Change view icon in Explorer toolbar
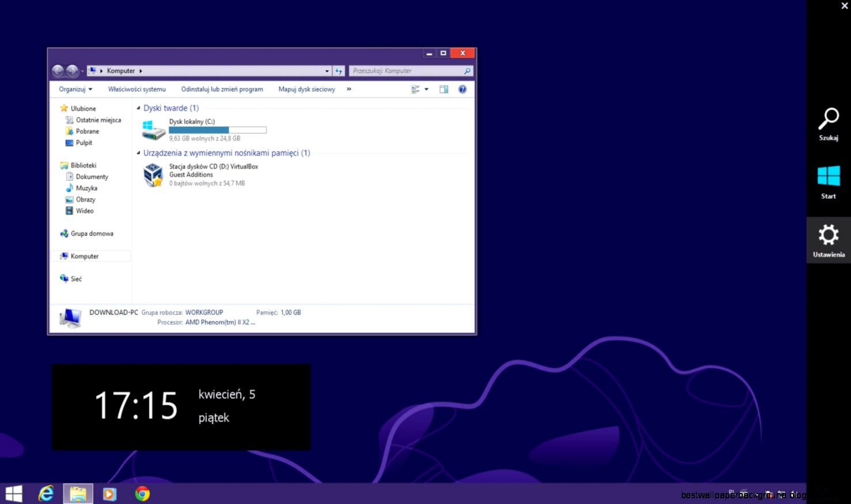851x504 pixels. click(415, 89)
